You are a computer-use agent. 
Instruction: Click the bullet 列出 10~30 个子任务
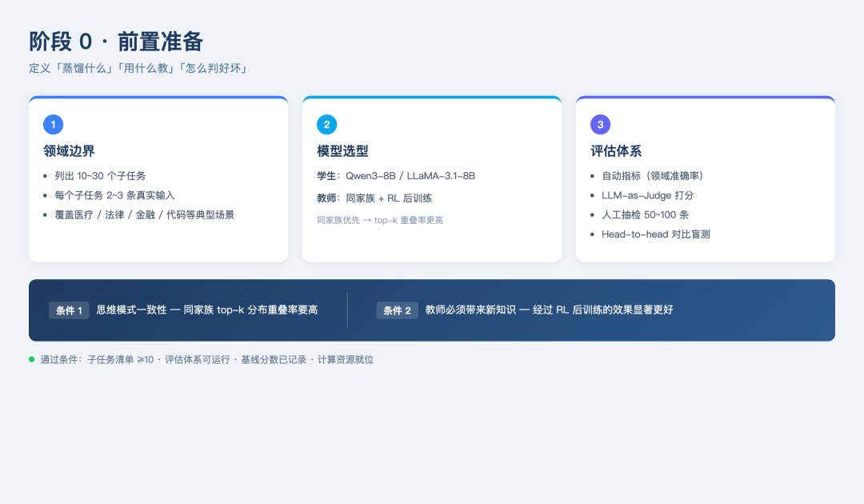click(100, 176)
